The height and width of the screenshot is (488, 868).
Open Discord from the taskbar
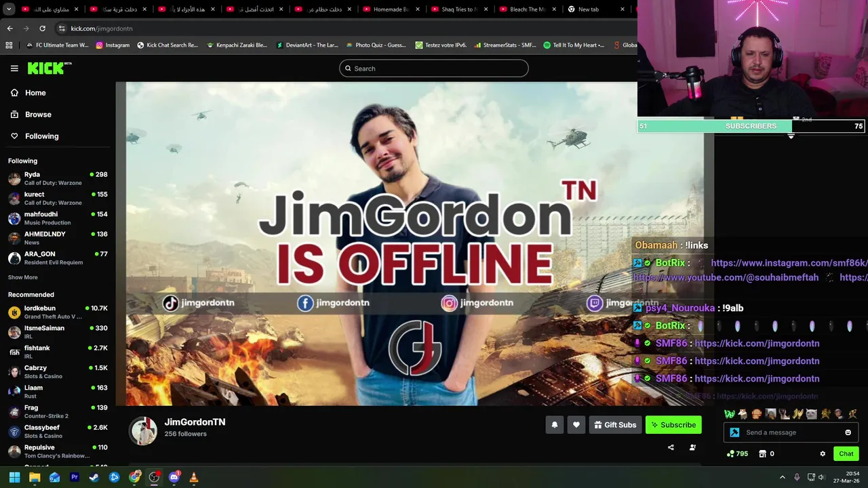click(x=174, y=477)
